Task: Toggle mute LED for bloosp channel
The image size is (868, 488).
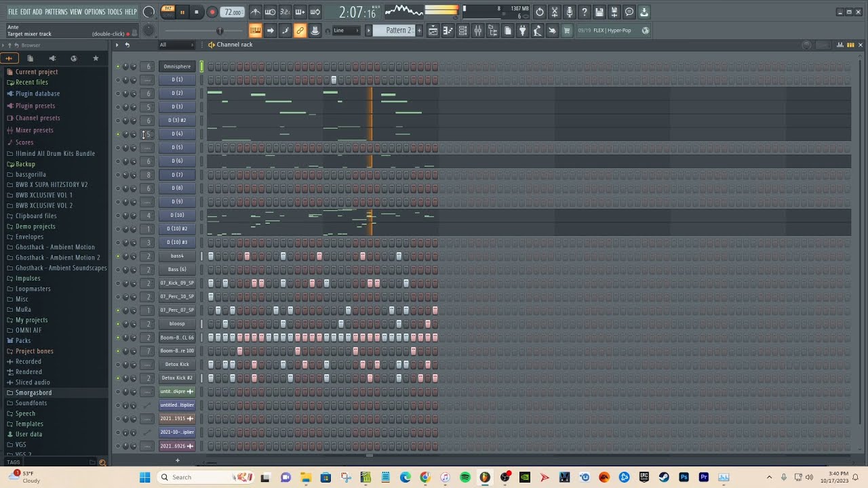Action: pos(118,324)
